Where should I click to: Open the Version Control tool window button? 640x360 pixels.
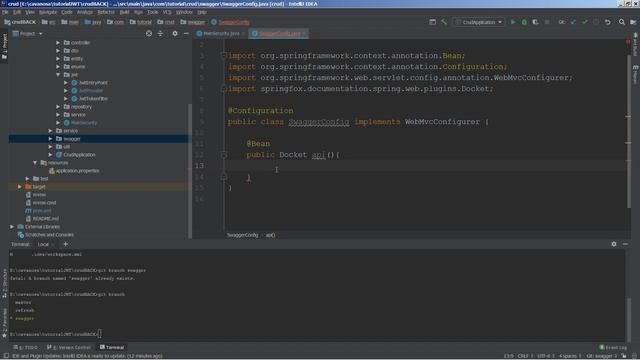tap(69, 347)
